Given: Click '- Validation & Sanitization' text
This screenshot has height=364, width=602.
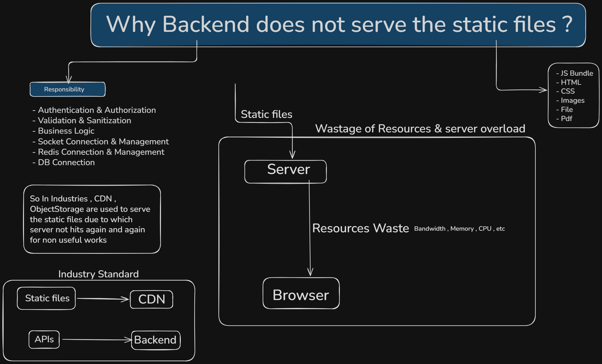Looking at the screenshot, I should tap(82, 120).
